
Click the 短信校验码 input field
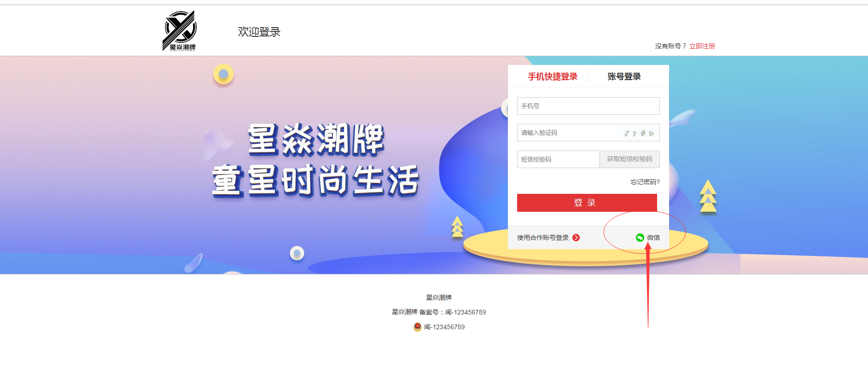[x=558, y=159]
